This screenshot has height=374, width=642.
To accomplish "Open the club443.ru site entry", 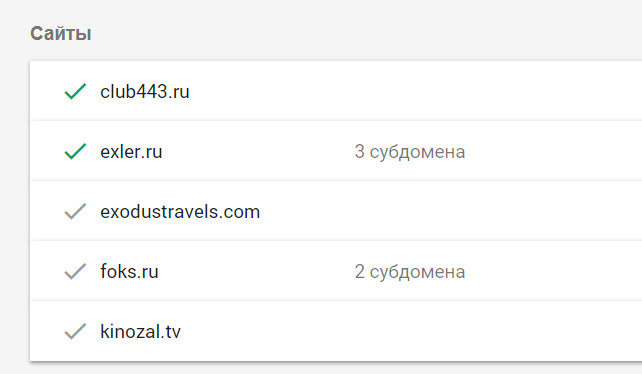I will point(145,91).
